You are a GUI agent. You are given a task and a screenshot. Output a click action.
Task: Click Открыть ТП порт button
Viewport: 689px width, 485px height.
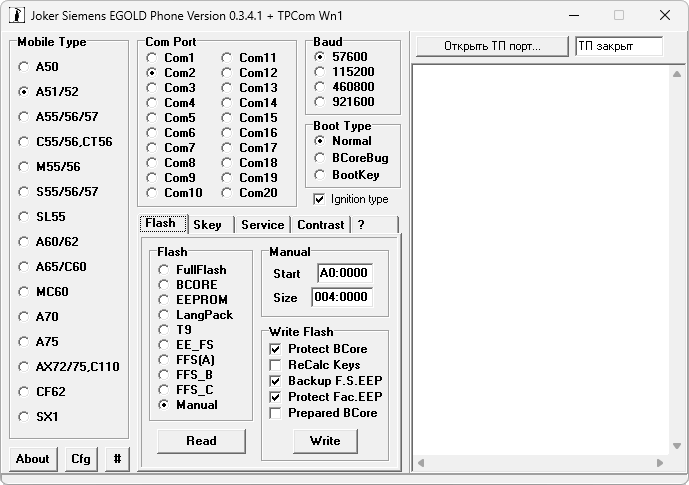click(492, 46)
